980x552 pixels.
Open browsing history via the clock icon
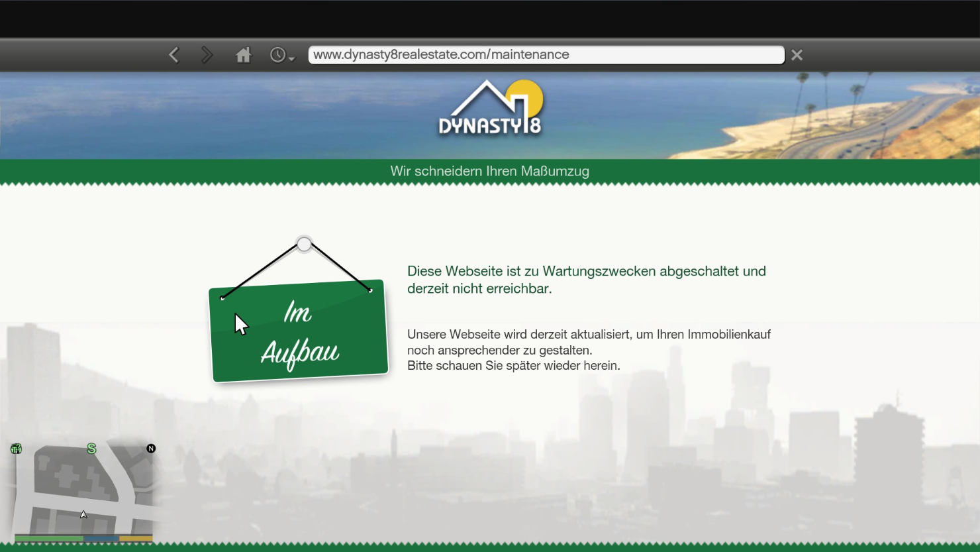coord(278,54)
